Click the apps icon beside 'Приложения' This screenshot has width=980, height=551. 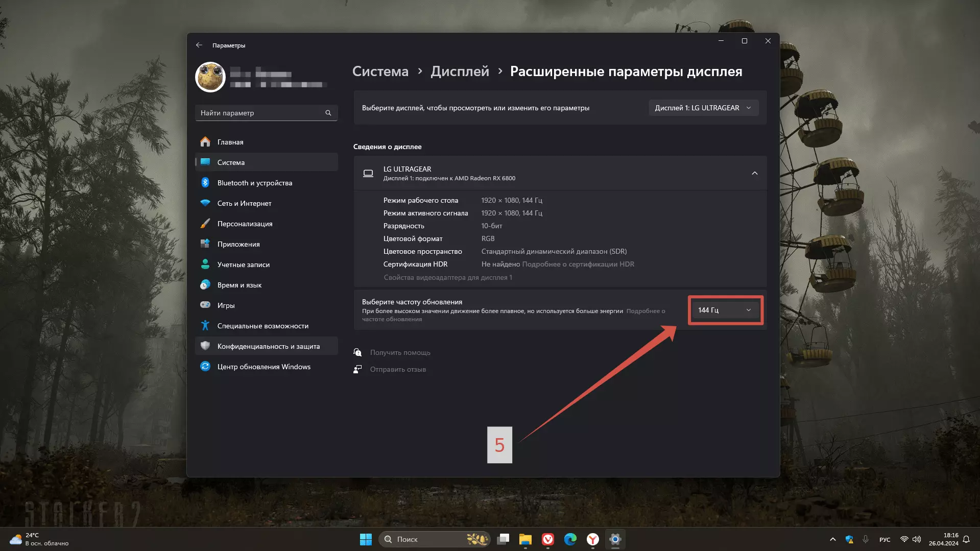coord(205,244)
